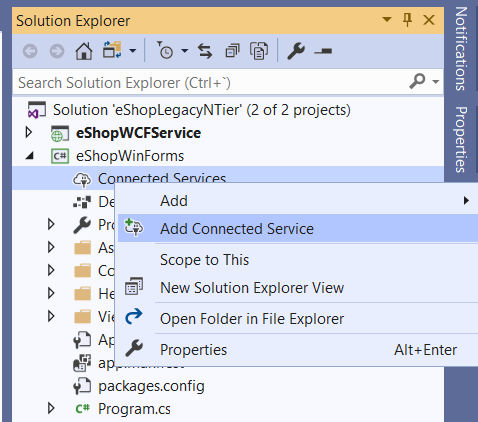Click the solution icon next to Solution node
This screenshot has width=478, height=422.
(x=37, y=110)
